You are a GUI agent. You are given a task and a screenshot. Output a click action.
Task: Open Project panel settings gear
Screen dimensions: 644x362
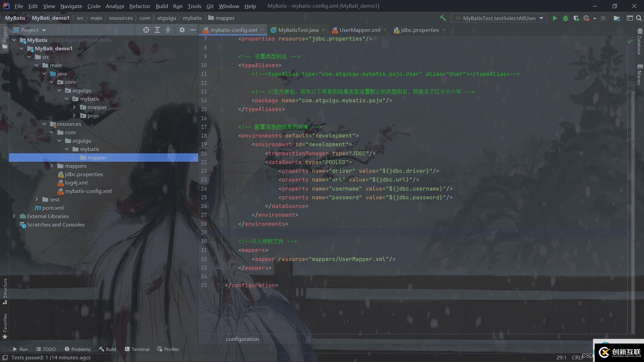(x=182, y=30)
